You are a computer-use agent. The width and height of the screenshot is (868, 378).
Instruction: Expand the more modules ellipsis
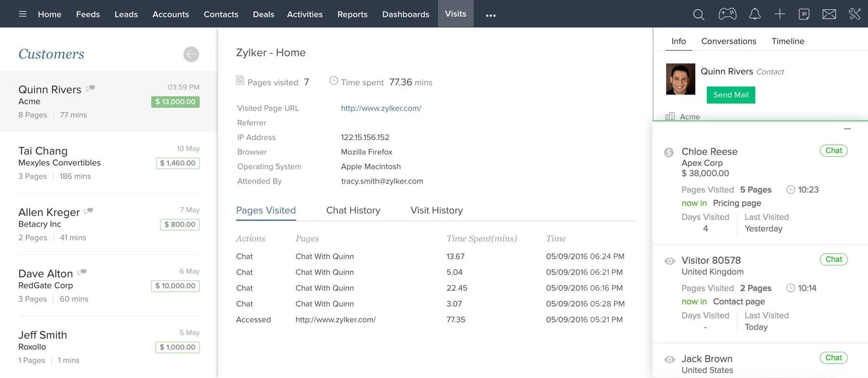click(x=491, y=15)
